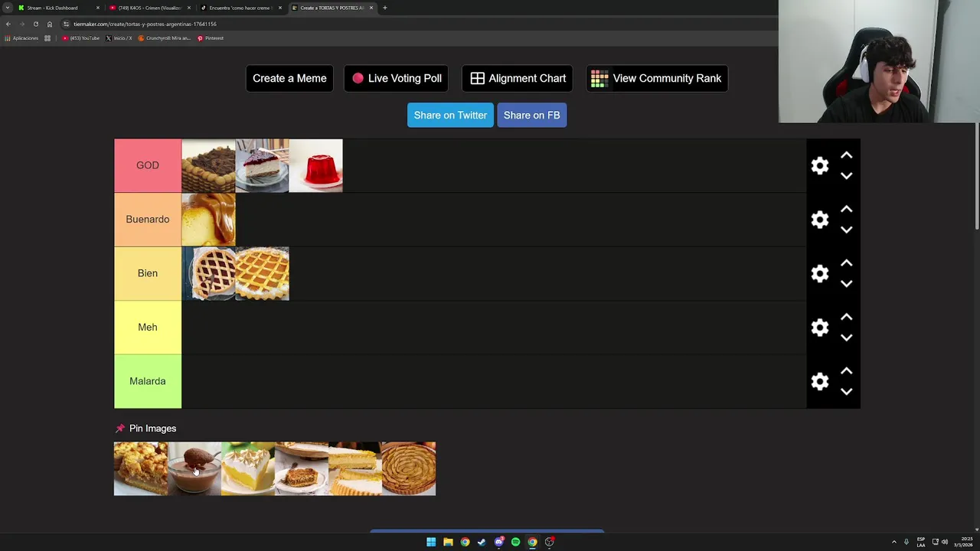Select the Bien tier label
This screenshot has width=980, height=551.
click(x=148, y=273)
